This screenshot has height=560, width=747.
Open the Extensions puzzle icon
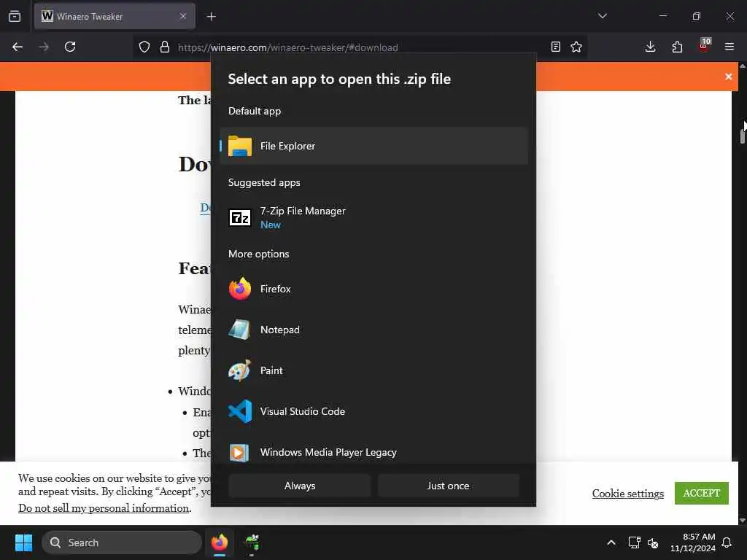(677, 47)
